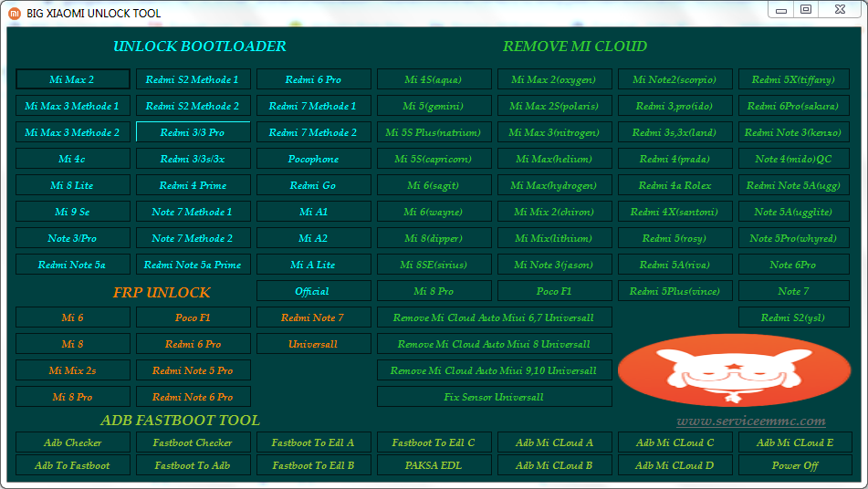The image size is (868, 489).
Task: Click Redmi 6 Pro bootloader button
Action: (x=314, y=79)
